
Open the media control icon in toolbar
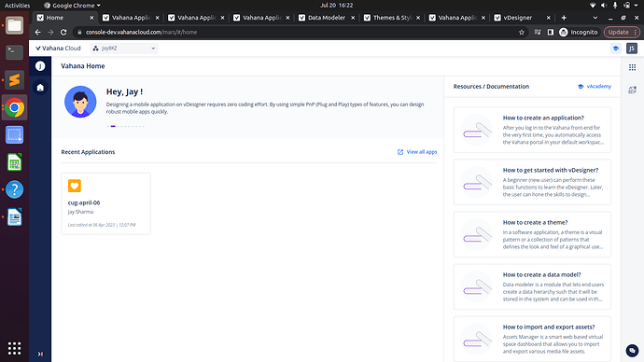[538, 32]
